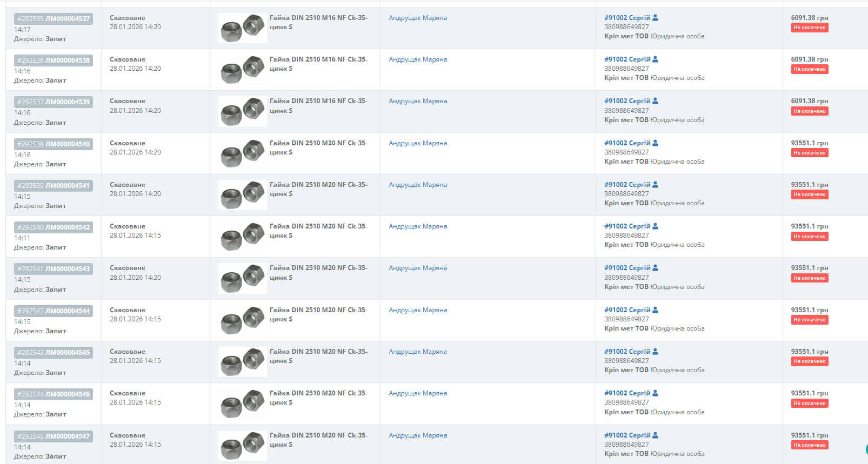This screenshot has height=464, width=868.
Task: Open order badge #292542 ЛМ000004544
Action: (x=54, y=311)
